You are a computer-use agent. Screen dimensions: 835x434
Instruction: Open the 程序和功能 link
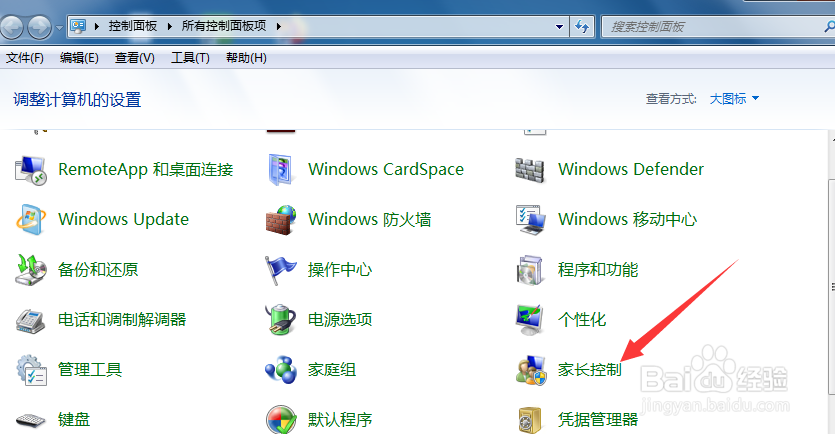(598, 269)
